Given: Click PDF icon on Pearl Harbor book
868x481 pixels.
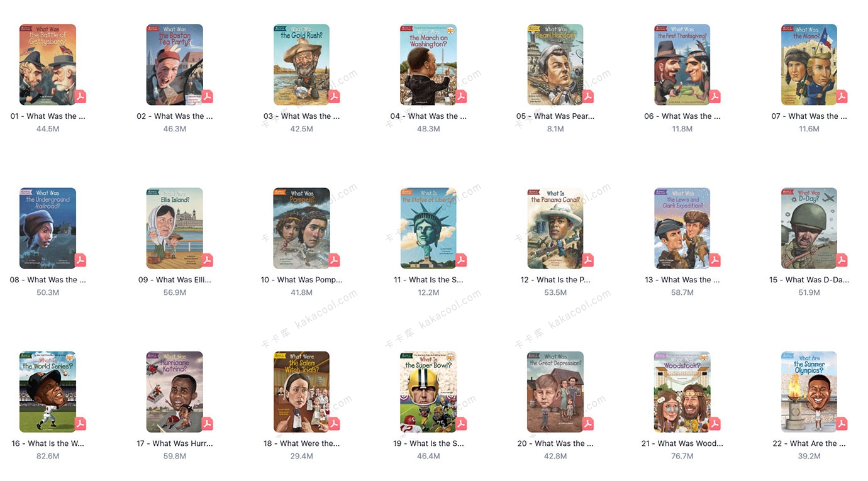Looking at the screenshot, I should [x=587, y=96].
